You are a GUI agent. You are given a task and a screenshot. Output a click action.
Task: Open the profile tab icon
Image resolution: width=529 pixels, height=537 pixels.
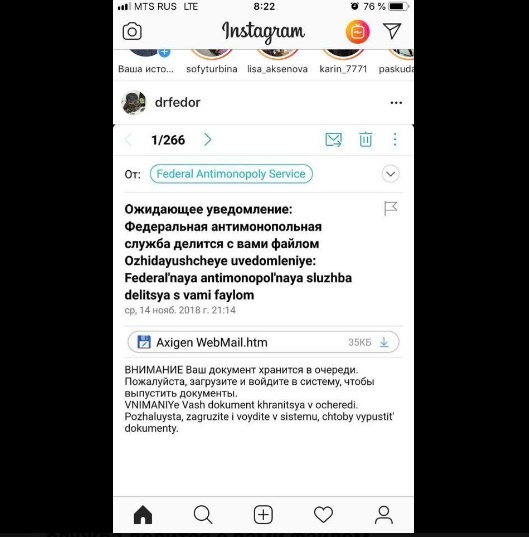tap(383, 515)
